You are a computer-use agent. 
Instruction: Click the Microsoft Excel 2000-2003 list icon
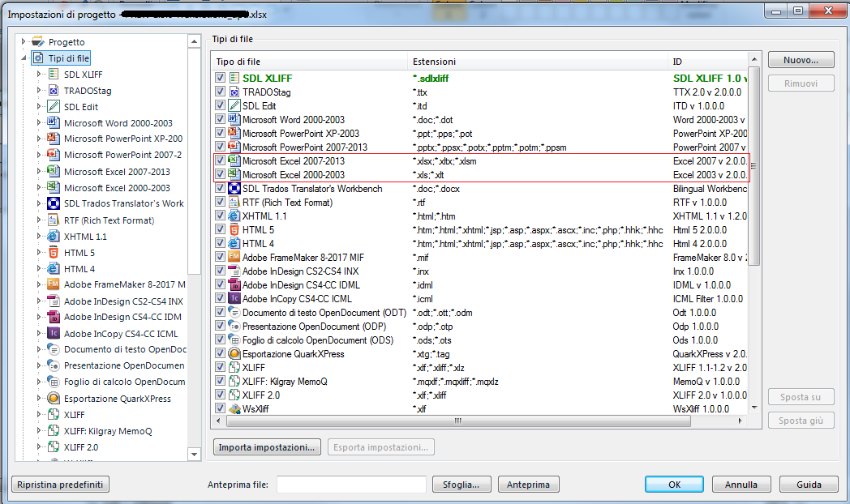234,174
